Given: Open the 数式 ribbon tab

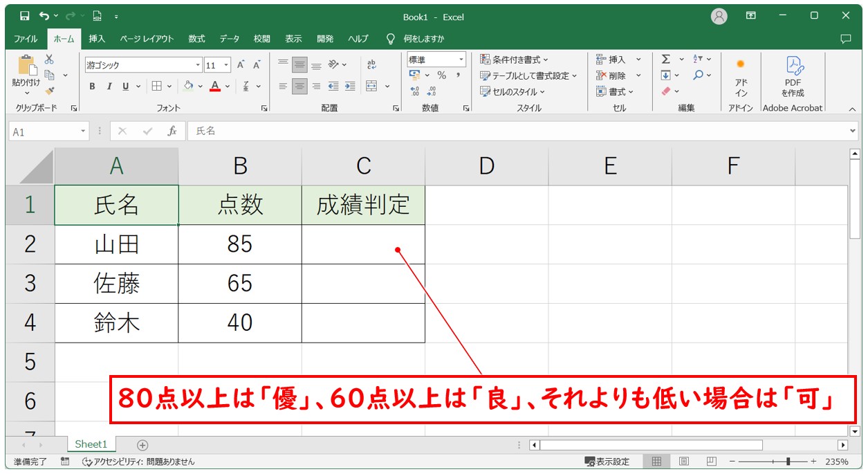Looking at the screenshot, I should (x=196, y=39).
